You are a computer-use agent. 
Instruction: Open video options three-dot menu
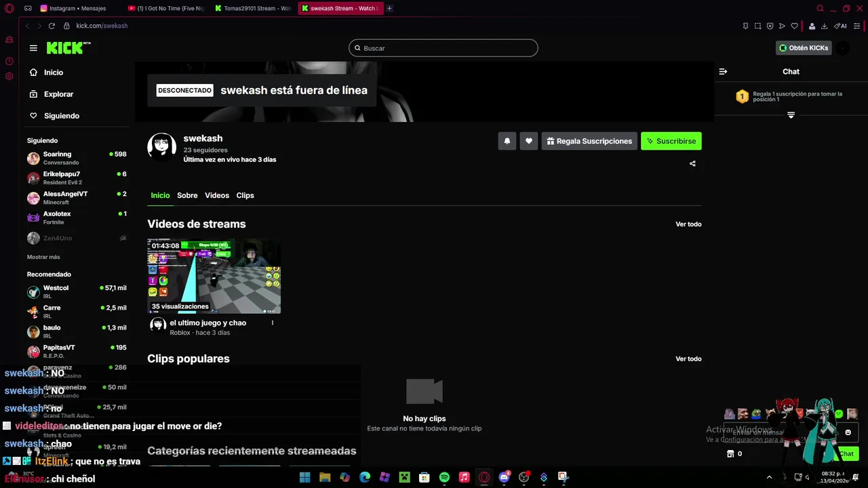coord(273,323)
